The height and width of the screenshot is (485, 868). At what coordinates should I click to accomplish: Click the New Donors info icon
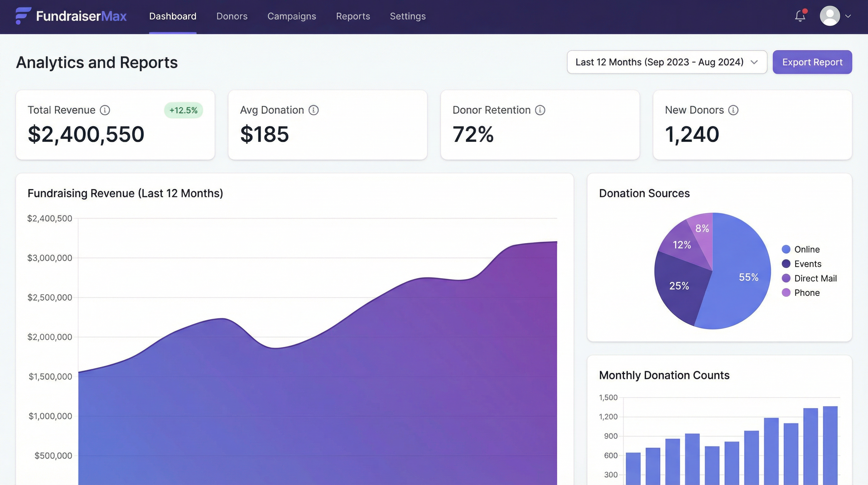pos(733,110)
